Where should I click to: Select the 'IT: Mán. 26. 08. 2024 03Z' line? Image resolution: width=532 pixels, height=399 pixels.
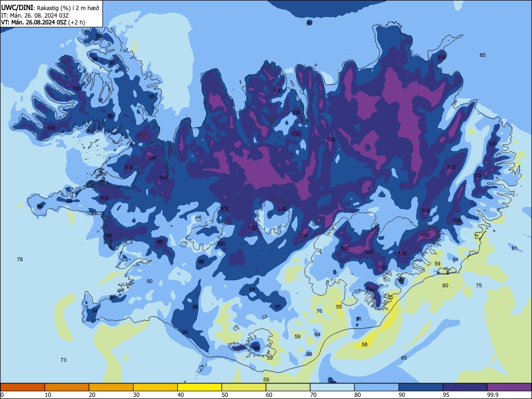35,15
